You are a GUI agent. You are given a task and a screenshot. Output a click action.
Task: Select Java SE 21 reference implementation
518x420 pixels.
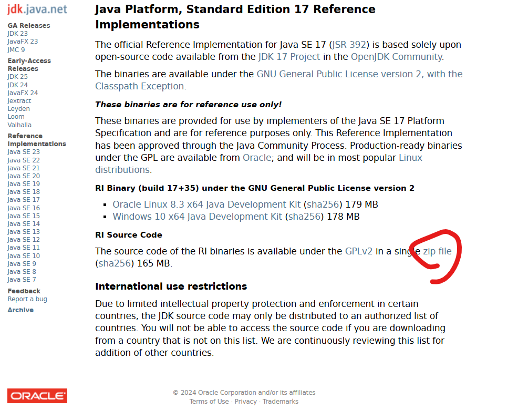[x=24, y=168]
